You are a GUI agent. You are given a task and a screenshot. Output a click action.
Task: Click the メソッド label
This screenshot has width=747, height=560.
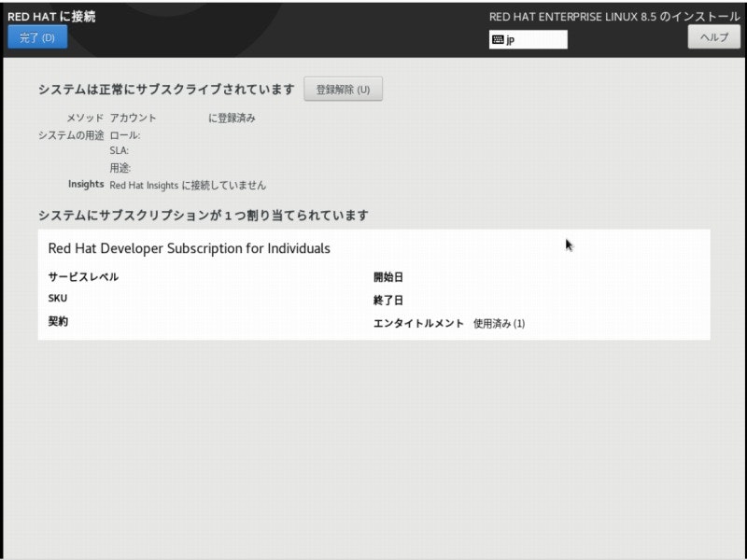click(85, 119)
